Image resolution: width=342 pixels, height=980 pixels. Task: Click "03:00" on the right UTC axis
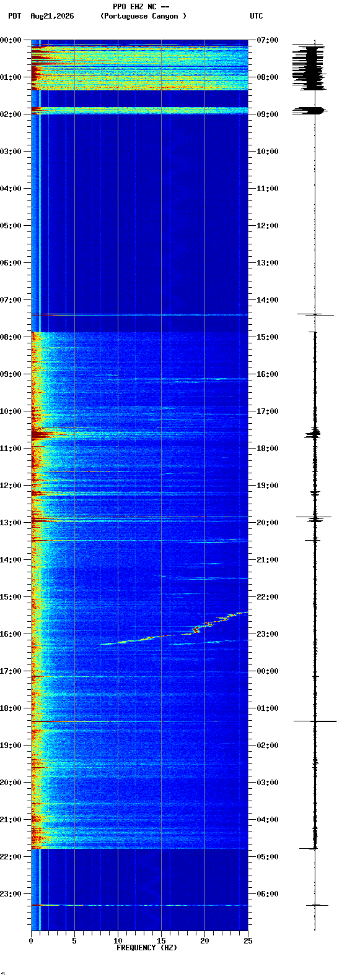click(268, 782)
